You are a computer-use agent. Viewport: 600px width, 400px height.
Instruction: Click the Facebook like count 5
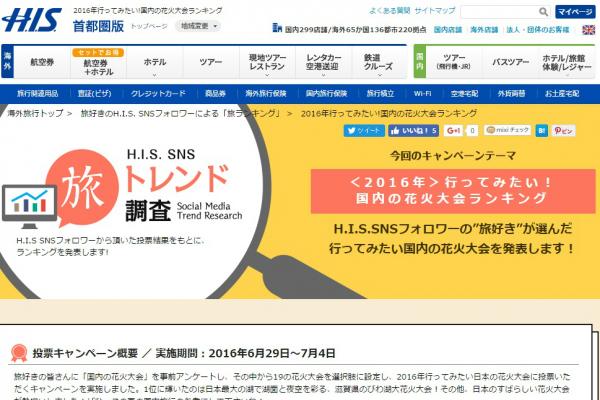click(434, 131)
